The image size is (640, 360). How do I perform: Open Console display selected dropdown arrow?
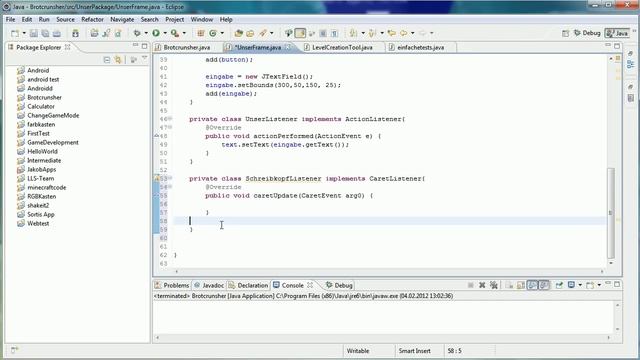point(580,285)
